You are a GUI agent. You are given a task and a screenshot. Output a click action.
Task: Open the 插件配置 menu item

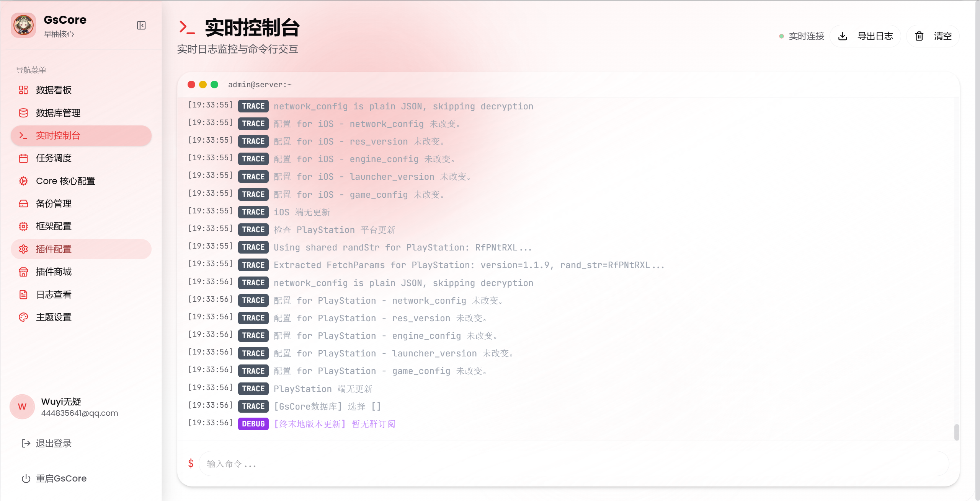click(x=54, y=249)
